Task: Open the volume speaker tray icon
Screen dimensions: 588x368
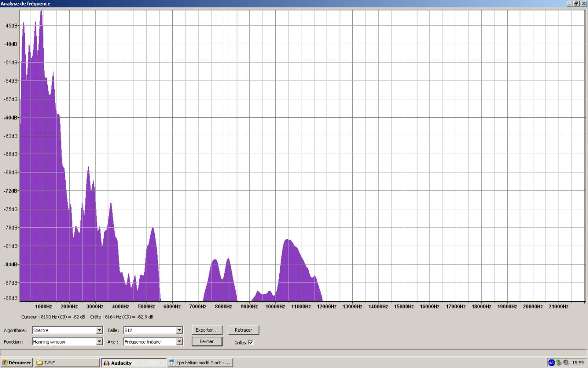Action: tap(565, 362)
